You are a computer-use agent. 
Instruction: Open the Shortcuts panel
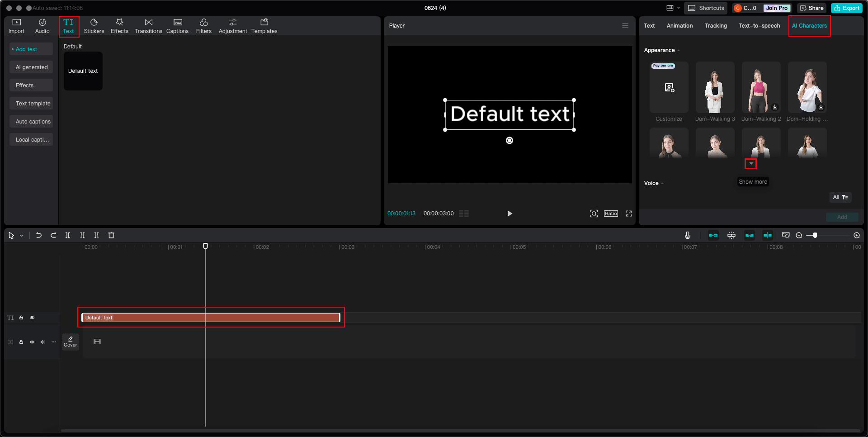(x=706, y=8)
